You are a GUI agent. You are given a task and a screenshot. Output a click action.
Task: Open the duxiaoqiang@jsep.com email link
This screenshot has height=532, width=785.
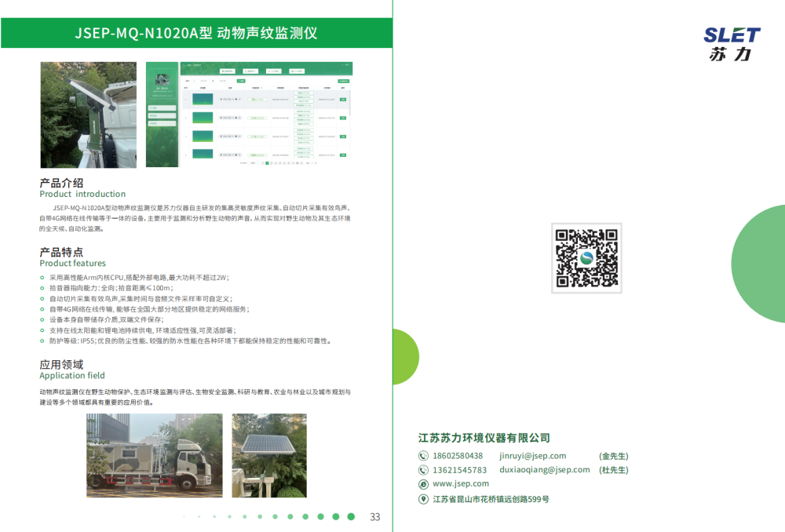[x=544, y=470]
